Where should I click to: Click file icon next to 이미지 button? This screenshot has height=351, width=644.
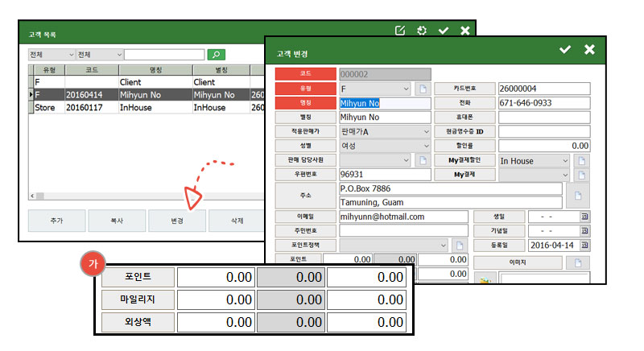578,262
